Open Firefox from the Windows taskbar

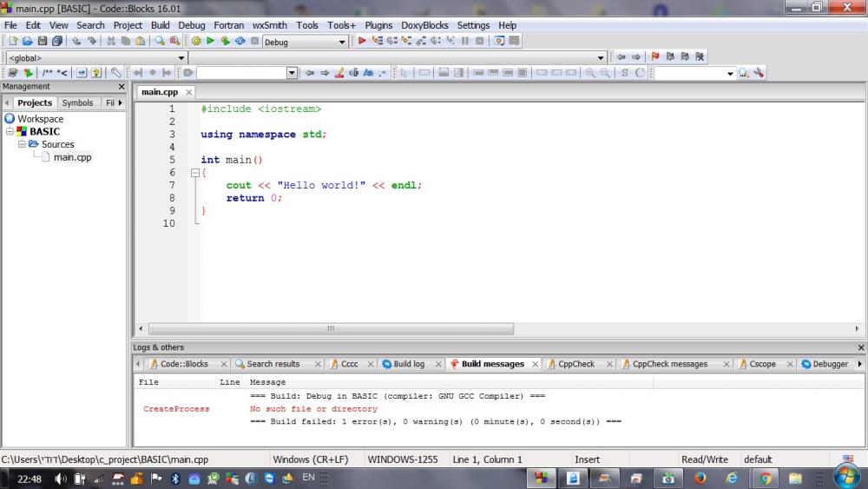(x=700, y=478)
